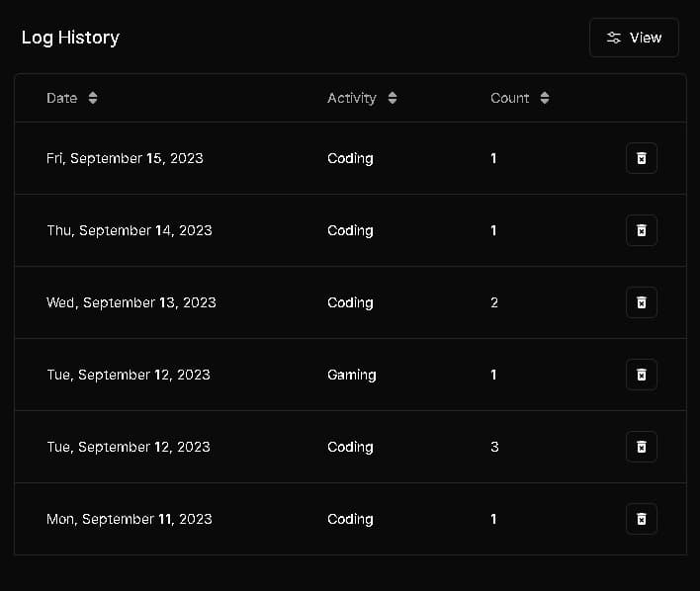The image size is (700, 591).
Task: Click the count value 3 cell
Action: coord(494,447)
